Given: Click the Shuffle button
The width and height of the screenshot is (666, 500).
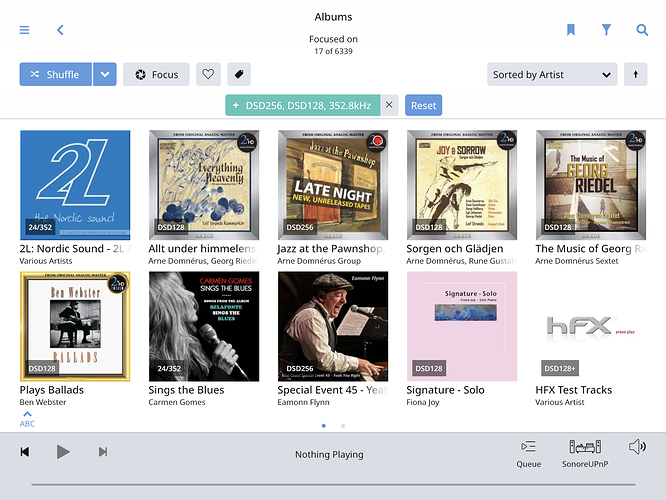Looking at the screenshot, I should click(x=56, y=74).
